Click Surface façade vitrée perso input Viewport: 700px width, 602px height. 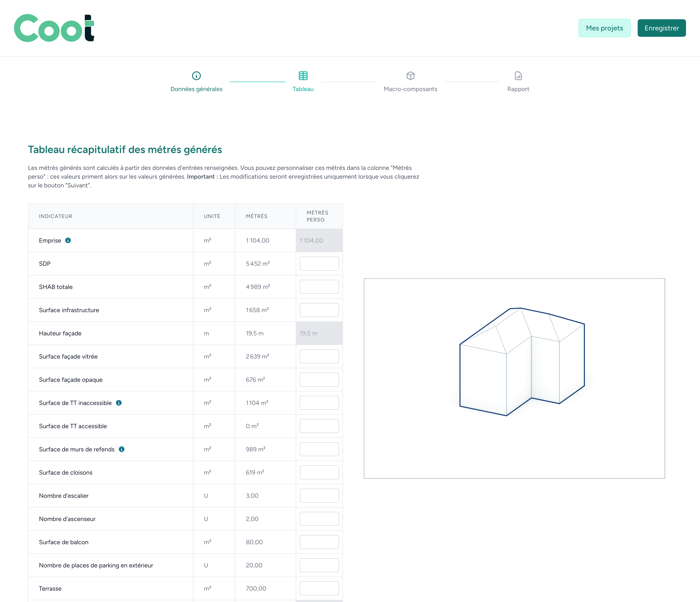319,356
